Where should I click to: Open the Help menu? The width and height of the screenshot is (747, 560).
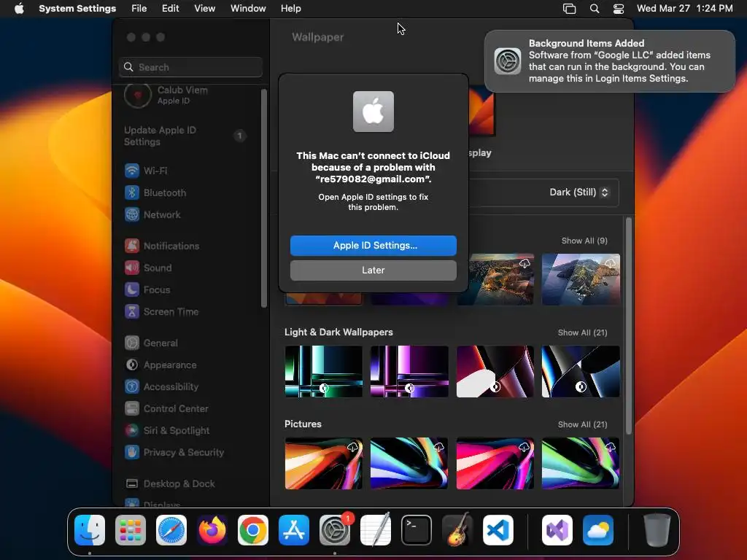[290, 9]
